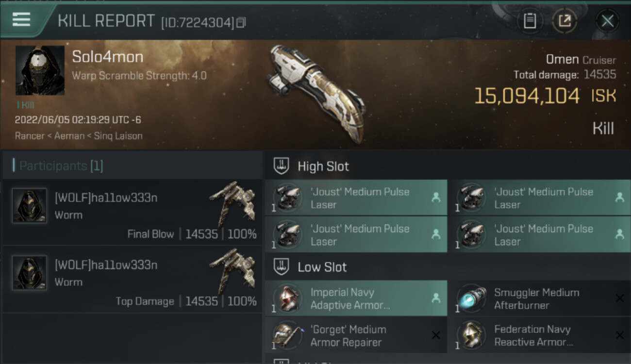
Task: Click the Rancer system location link
Action: (x=30, y=136)
